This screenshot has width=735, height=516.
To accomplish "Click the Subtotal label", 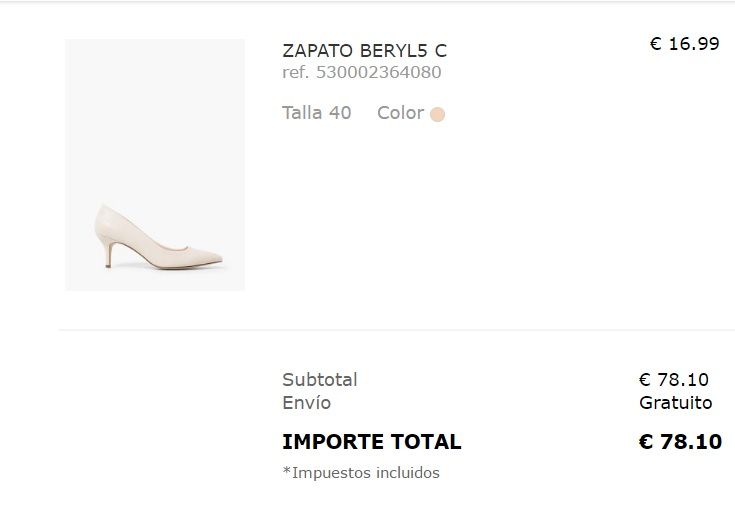I will tap(319, 380).
